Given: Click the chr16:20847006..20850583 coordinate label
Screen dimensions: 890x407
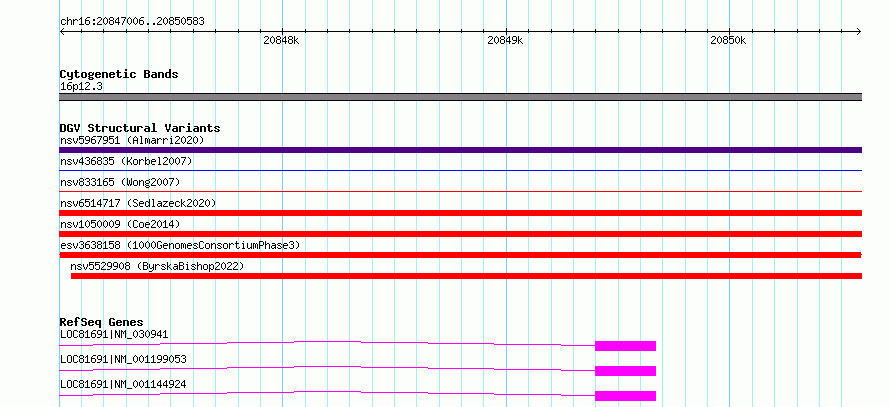Looking at the screenshot, I should 132,22.
